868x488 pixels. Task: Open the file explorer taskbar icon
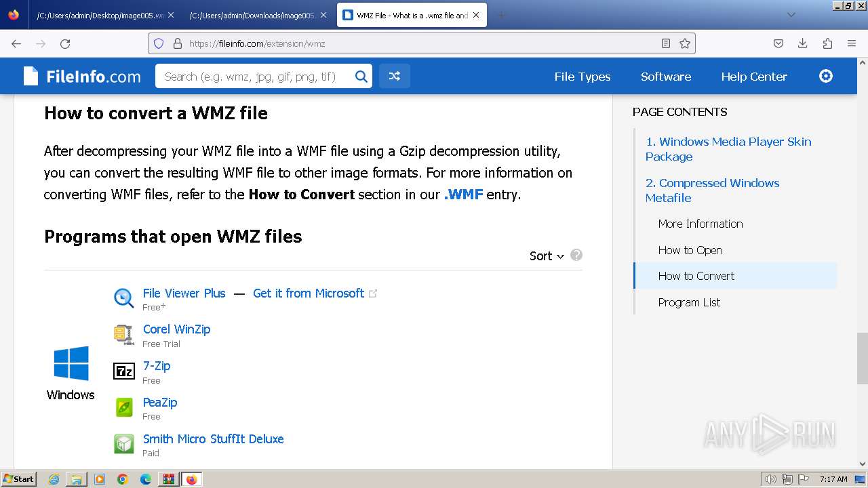[x=77, y=479]
